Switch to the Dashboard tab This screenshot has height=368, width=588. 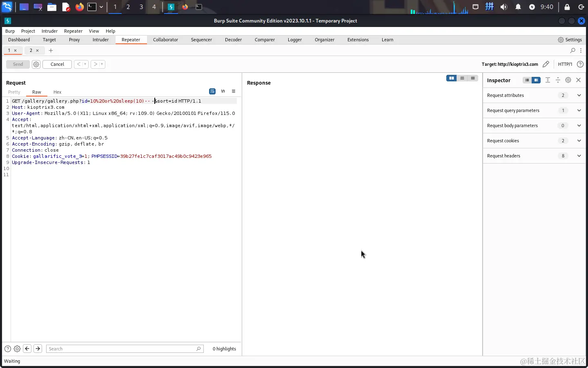[19, 40]
